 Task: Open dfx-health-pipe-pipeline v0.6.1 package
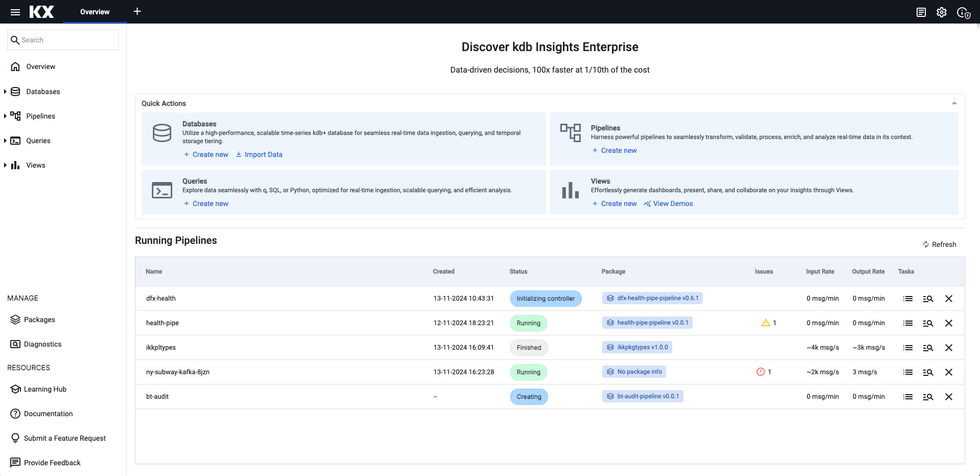652,298
